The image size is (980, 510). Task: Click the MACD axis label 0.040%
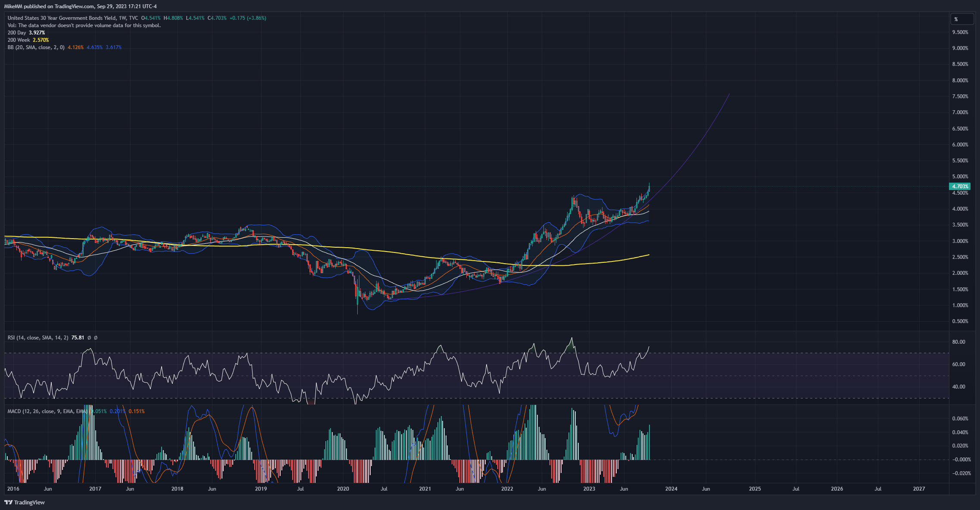pyautogui.click(x=960, y=432)
